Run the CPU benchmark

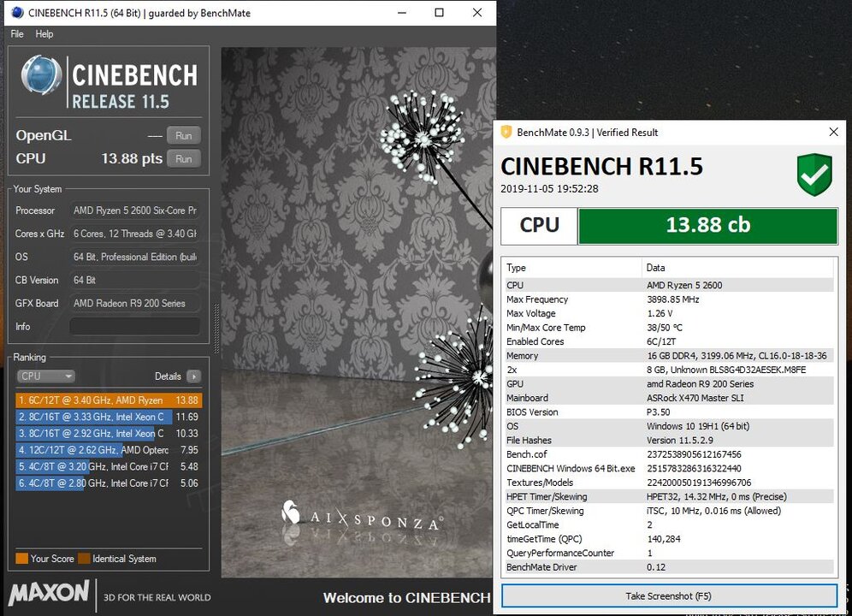(x=184, y=159)
